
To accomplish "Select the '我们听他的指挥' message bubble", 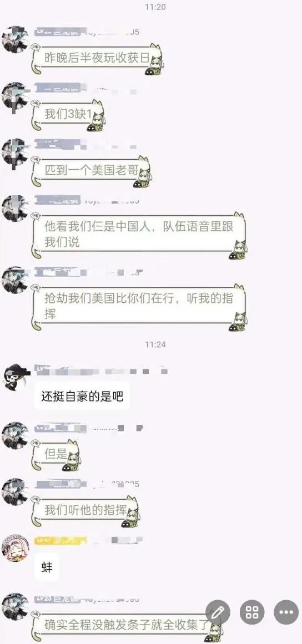I will pos(86,511).
